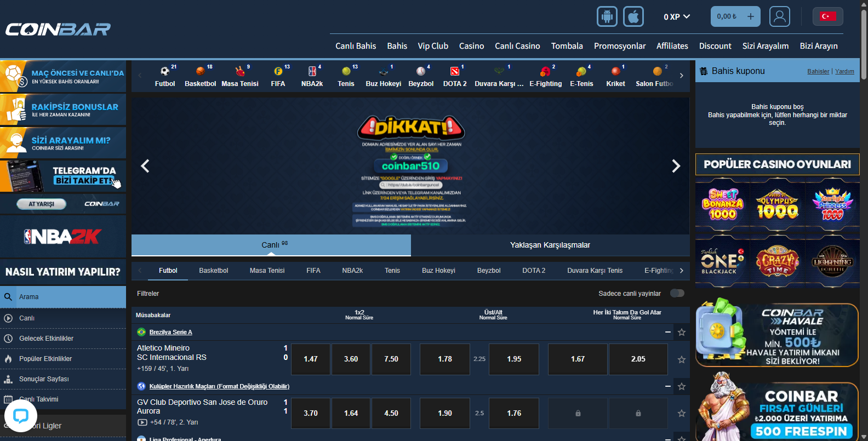Switch to Yaklaşan Karşılaşmalar tab
The image size is (868, 441).
pos(550,245)
